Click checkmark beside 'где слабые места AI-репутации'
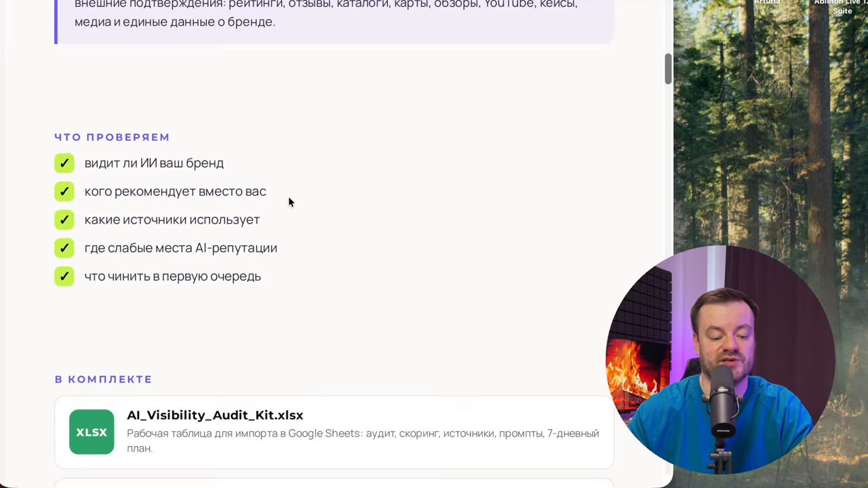The height and width of the screenshot is (488, 868). [x=64, y=248]
